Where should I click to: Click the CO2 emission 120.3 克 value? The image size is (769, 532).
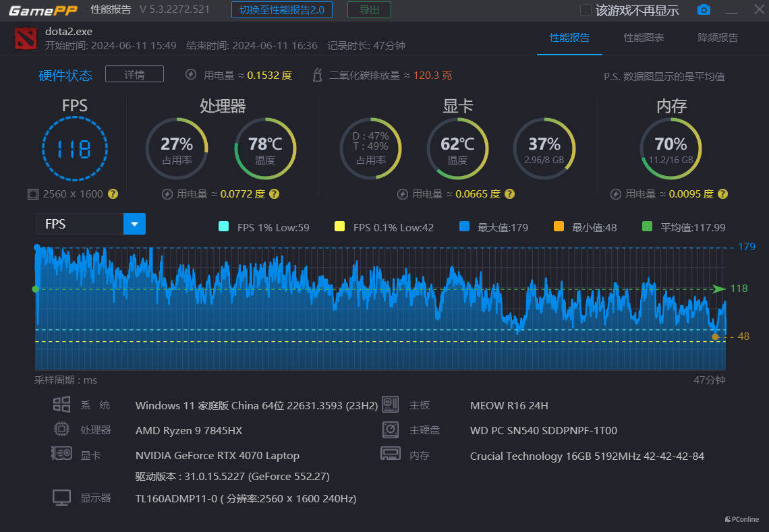[432, 75]
